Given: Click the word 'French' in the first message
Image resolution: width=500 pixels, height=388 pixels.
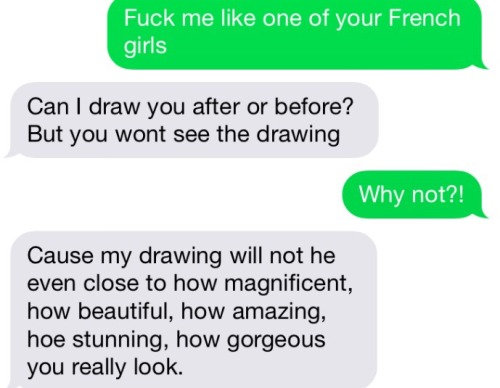Looking at the screenshot, I should pos(424,18).
